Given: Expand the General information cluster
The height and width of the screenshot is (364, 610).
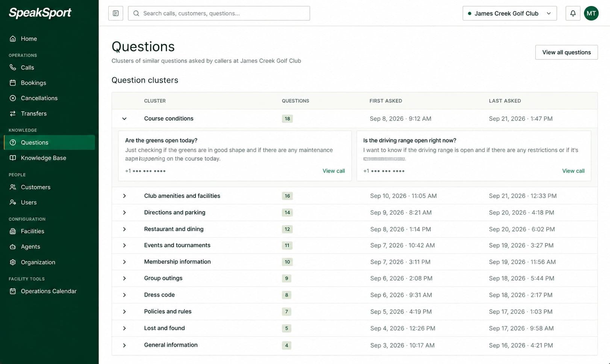Looking at the screenshot, I should click(124, 345).
